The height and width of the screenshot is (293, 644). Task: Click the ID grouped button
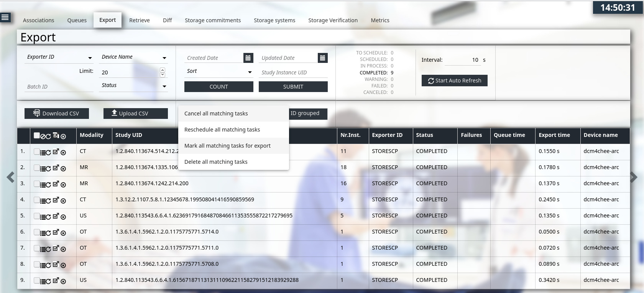pyautogui.click(x=308, y=114)
